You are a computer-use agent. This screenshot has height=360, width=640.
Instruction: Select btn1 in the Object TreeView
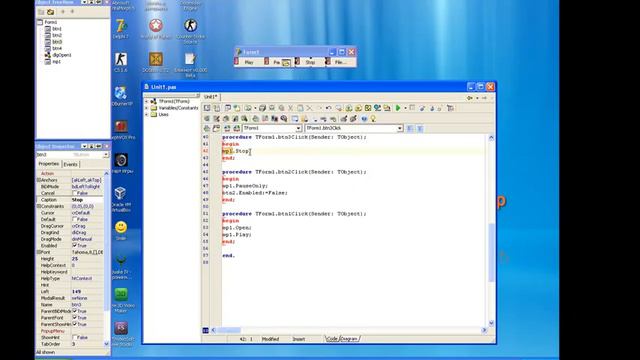pos(57,29)
